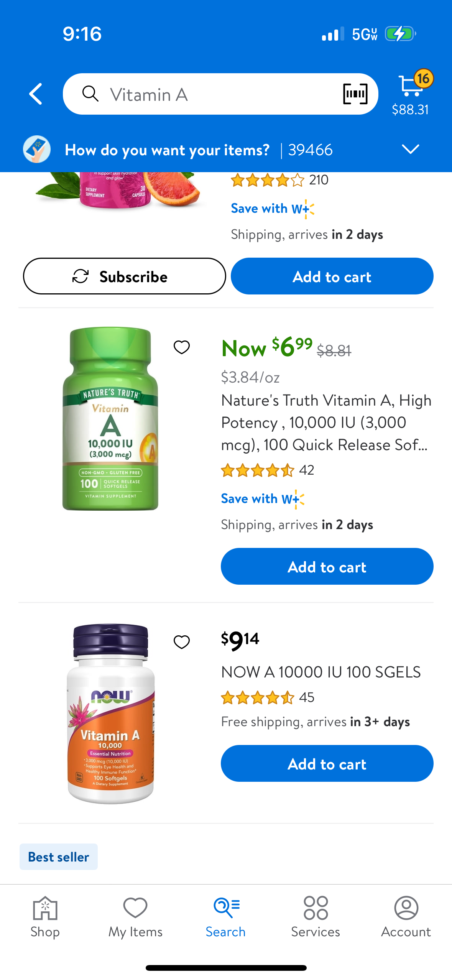Favorite the Nature's Truth Vitamin A item
This screenshot has height=980, width=452.
tap(181, 347)
